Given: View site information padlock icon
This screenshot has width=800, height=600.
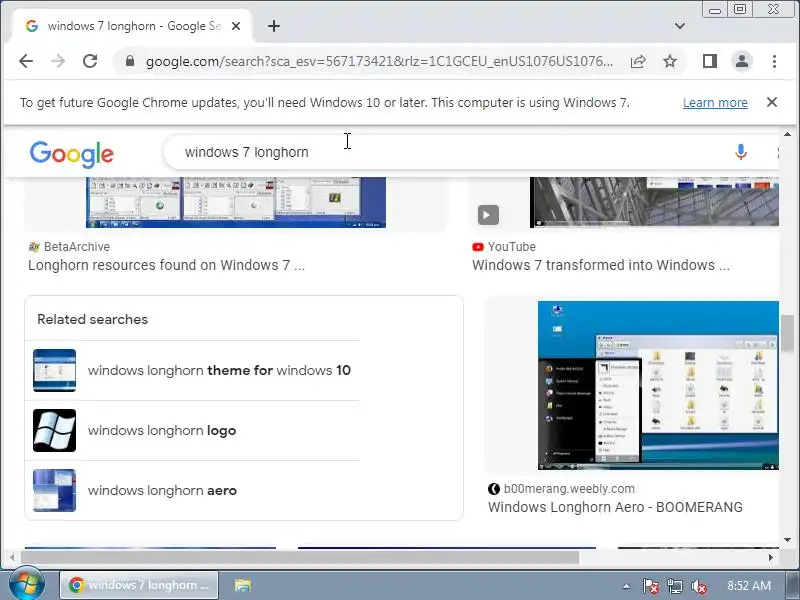Looking at the screenshot, I should 130,61.
